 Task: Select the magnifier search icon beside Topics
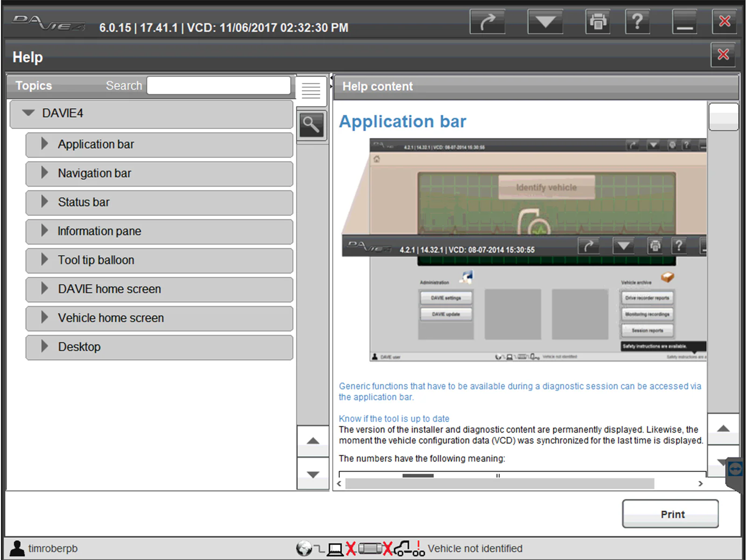(312, 125)
